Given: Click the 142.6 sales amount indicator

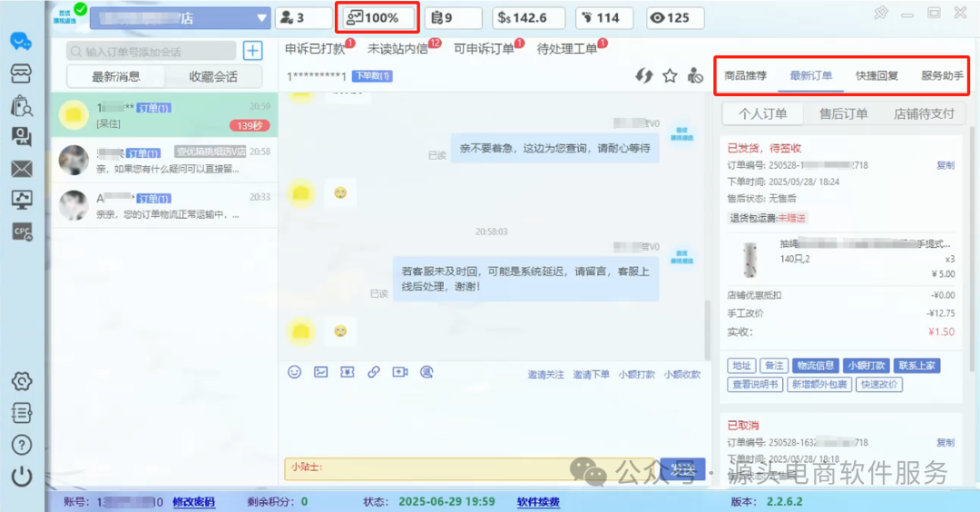Looking at the screenshot, I should coord(529,17).
